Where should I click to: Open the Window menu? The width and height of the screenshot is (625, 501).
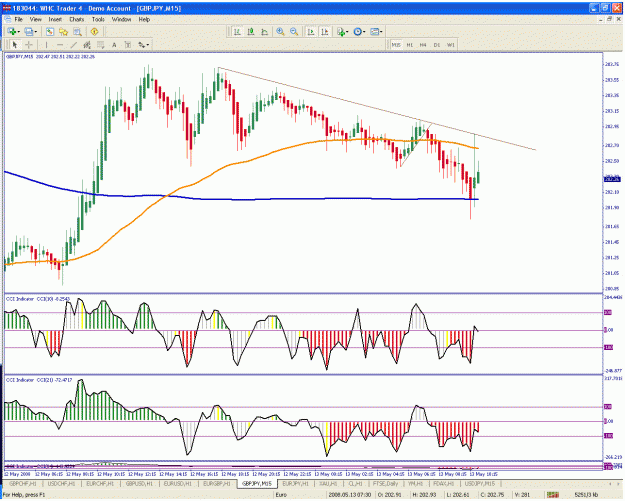(x=121, y=19)
